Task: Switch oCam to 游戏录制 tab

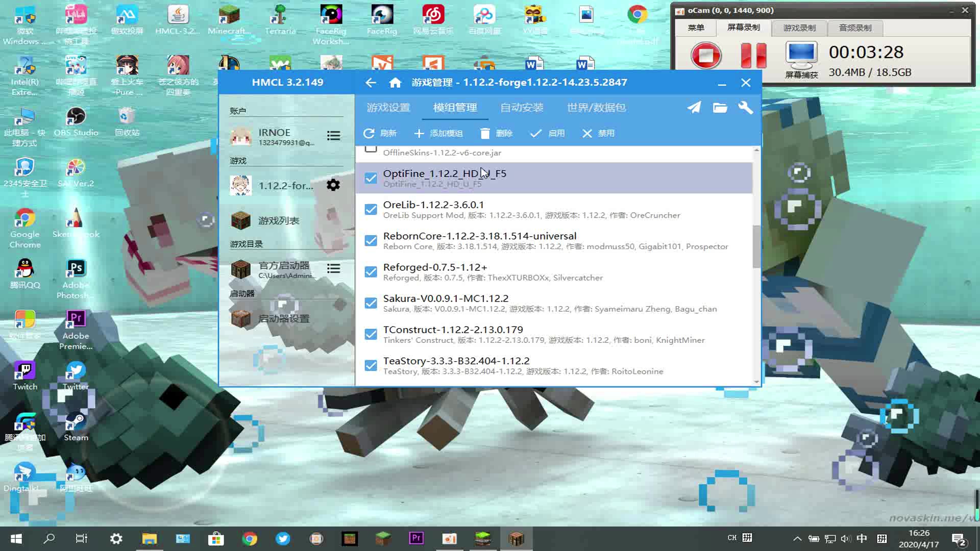Action: pyautogui.click(x=799, y=28)
